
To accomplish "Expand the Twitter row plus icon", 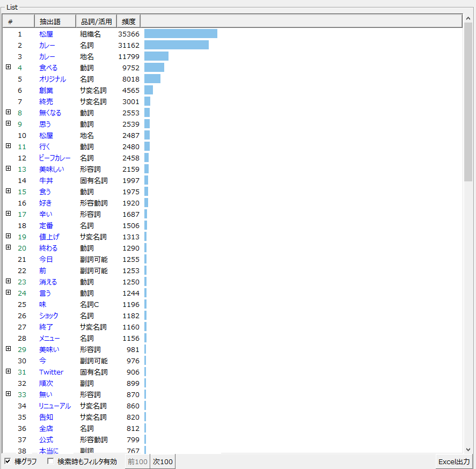I will (8, 371).
